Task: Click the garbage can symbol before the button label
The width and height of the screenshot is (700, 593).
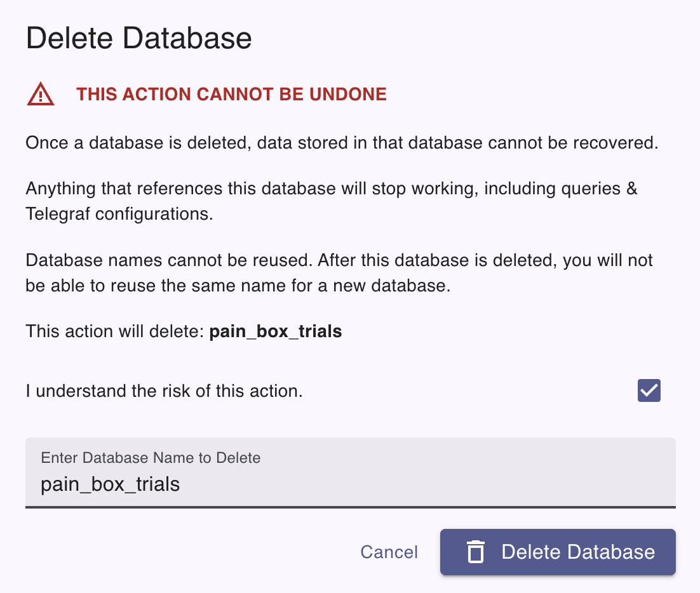Action: tap(476, 552)
